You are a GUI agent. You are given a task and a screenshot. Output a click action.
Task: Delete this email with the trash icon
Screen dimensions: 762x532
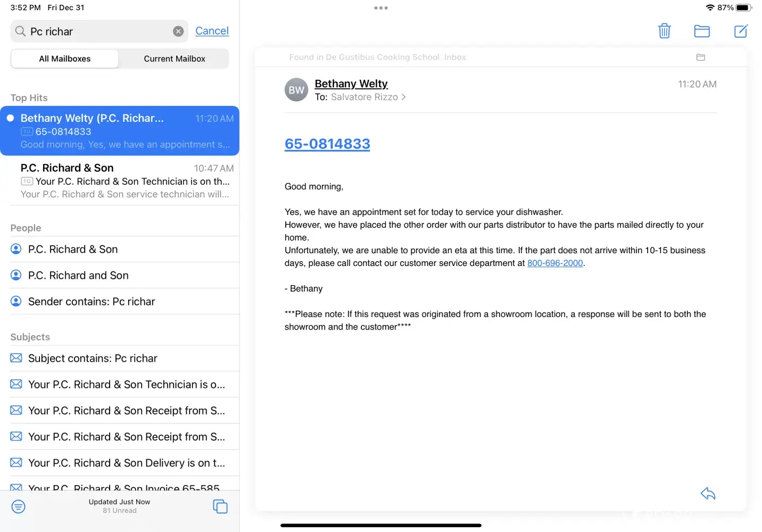coord(664,31)
